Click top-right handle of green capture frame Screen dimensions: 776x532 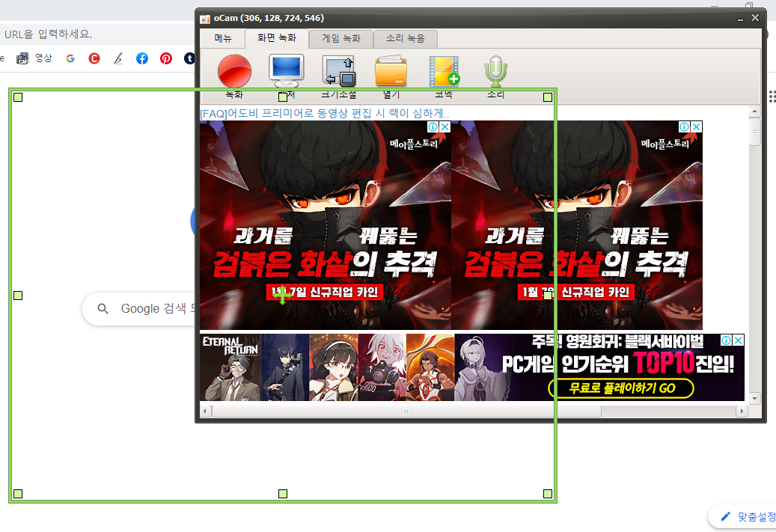547,97
